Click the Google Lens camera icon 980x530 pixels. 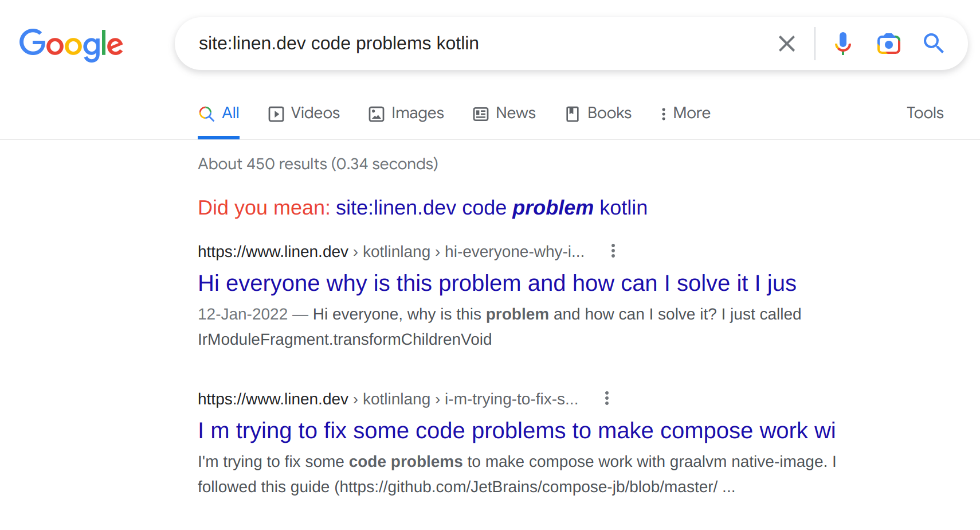[x=888, y=44]
